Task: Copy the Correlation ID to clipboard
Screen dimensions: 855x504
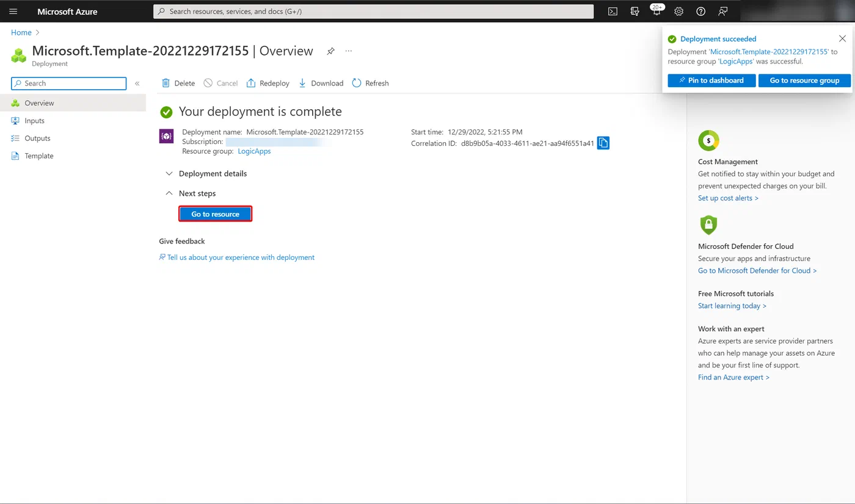Action: [603, 143]
